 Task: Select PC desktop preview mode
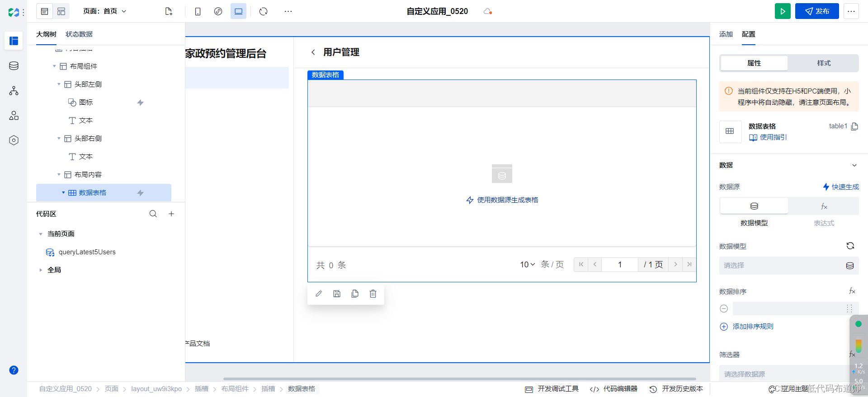coord(238,11)
